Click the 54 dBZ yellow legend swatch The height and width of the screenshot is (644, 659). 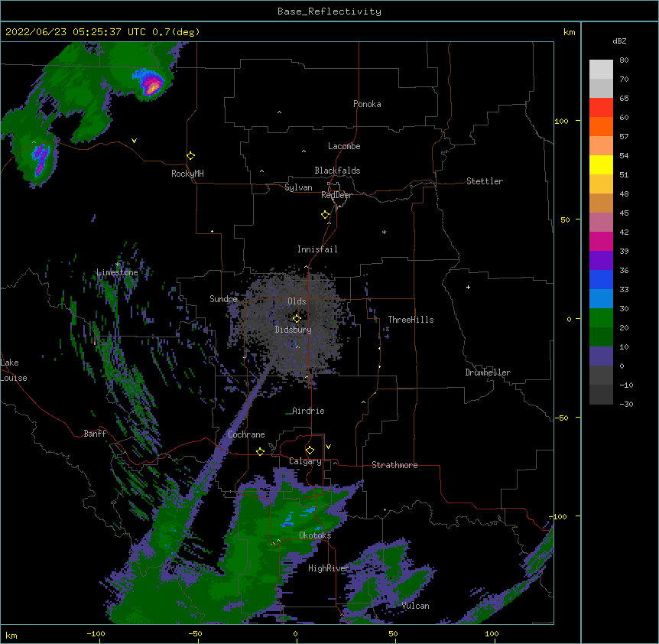click(601, 164)
